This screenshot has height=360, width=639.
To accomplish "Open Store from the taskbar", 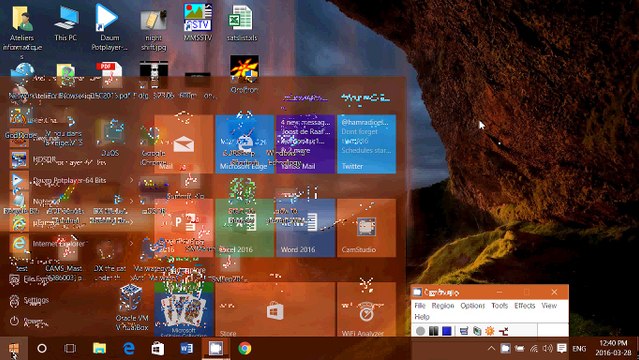I will [158, 349].
